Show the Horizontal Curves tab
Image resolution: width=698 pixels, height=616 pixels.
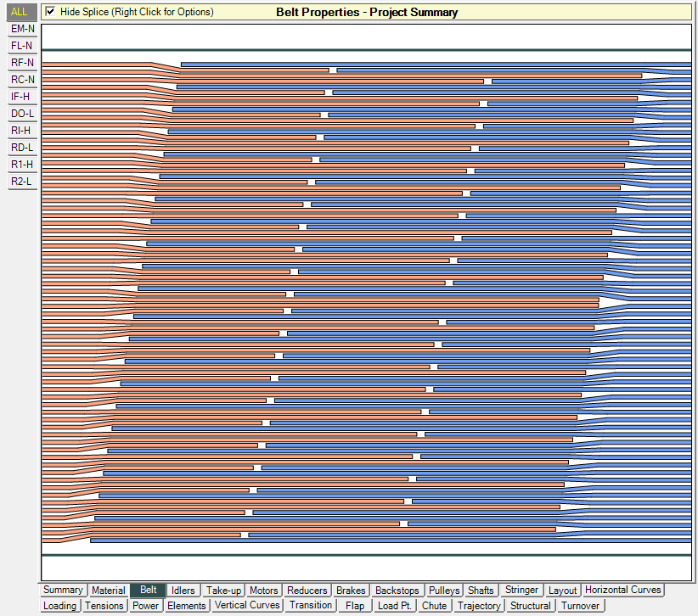click(x=622, y=591)
